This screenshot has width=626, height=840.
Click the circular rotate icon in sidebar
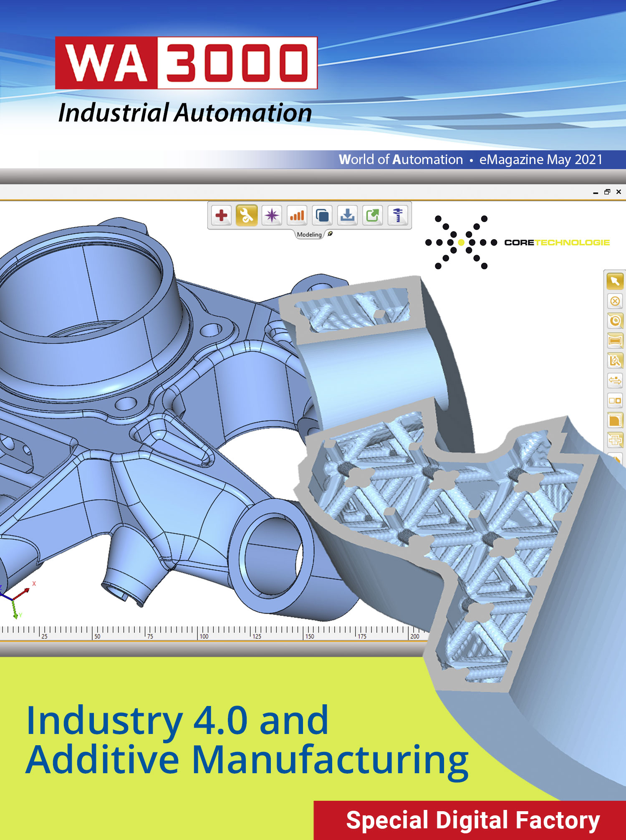coord(615,321)
